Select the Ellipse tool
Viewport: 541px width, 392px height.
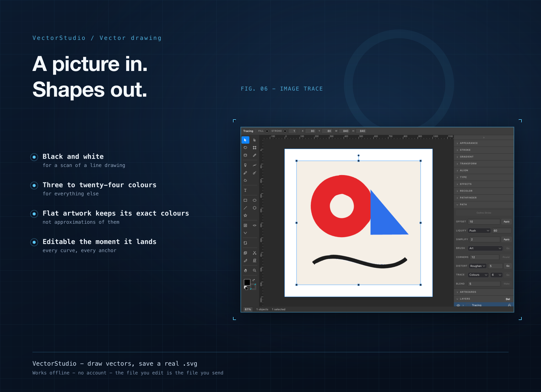255,200
